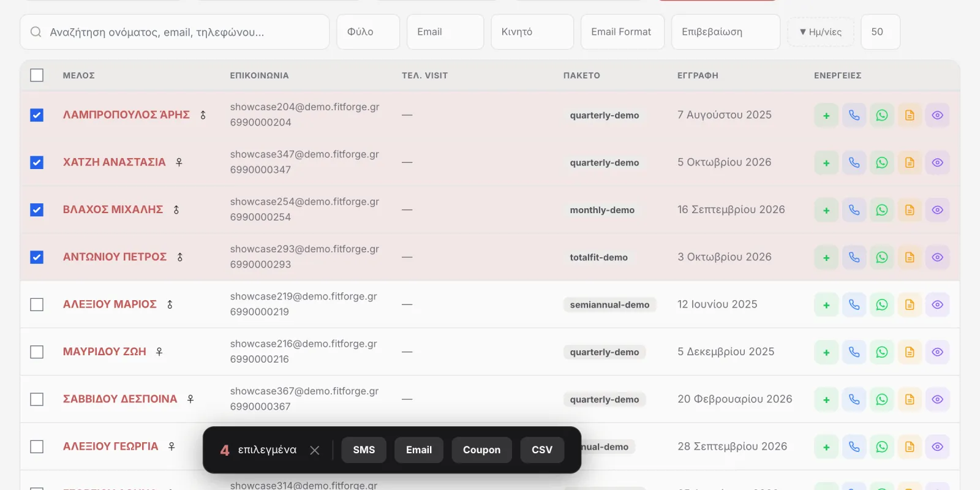Click the phone icon for ΒΛΑΧΟΣ ΜΙΧΑΛΗΣ
Screen dimensions: 980x490
point(854,210)
